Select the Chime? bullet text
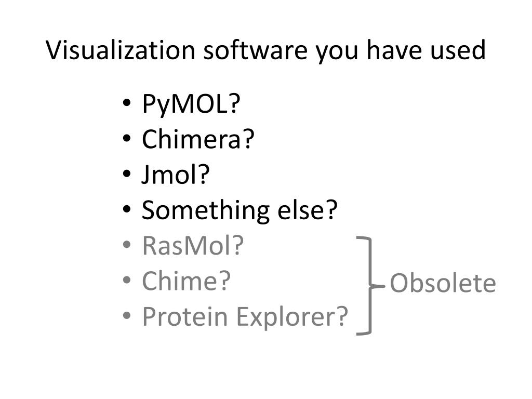 [187, 281]
